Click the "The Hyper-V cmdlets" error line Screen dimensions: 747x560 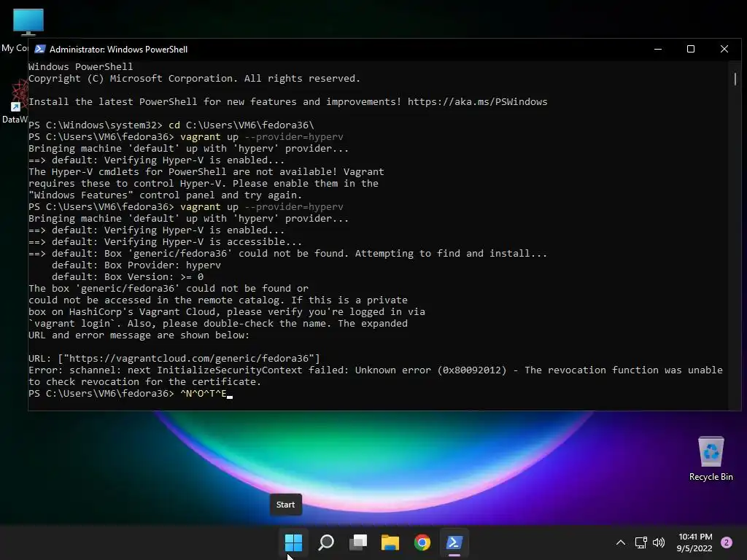pos(206,171)
